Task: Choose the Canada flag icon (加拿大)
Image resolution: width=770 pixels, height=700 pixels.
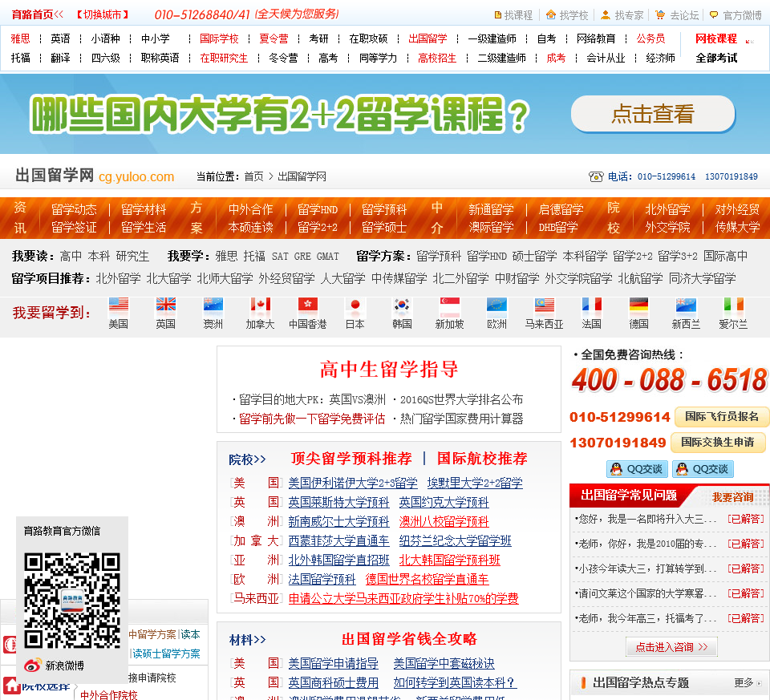Action: click(260, 305)
